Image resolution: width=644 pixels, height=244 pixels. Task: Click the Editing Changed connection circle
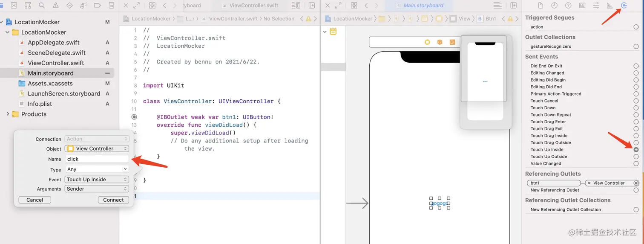636,73
